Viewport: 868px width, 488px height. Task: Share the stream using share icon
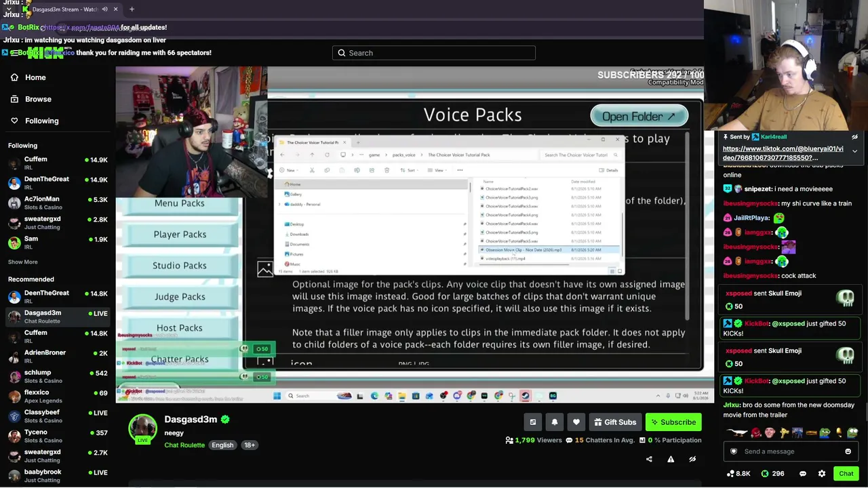click(x=649, y=459)
